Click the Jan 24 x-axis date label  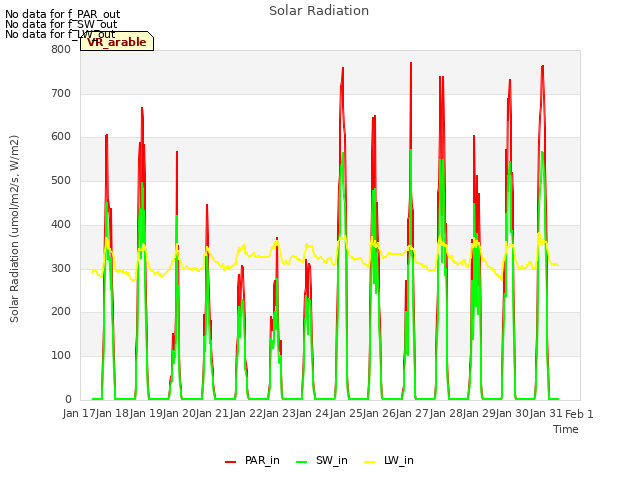tap(312, 413)
